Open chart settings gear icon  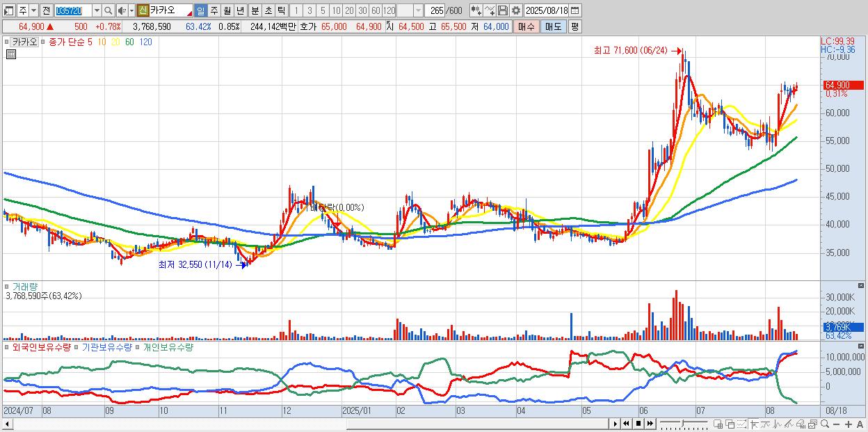pos(516,10)
